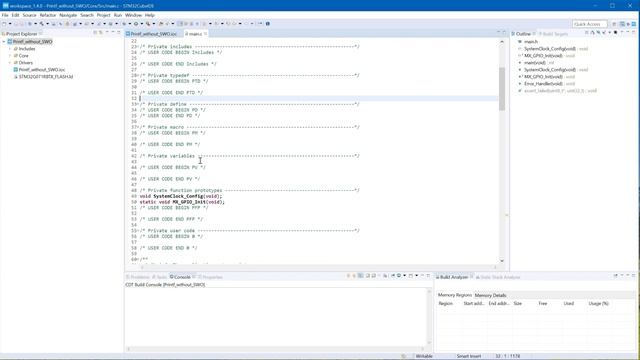Select the Memory Details tab
Viewport: 640px width, 360px height.
tap(490, 295)
